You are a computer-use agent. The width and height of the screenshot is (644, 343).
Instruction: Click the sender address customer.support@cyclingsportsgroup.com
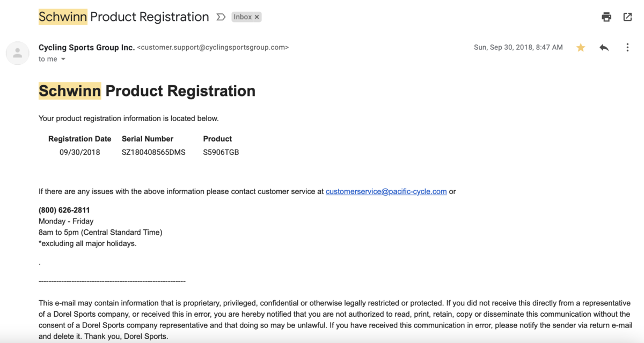tap(213, 47)
